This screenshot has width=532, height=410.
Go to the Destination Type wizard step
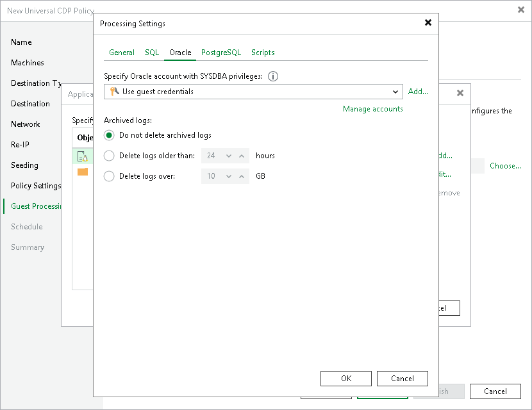coord(36,83)
